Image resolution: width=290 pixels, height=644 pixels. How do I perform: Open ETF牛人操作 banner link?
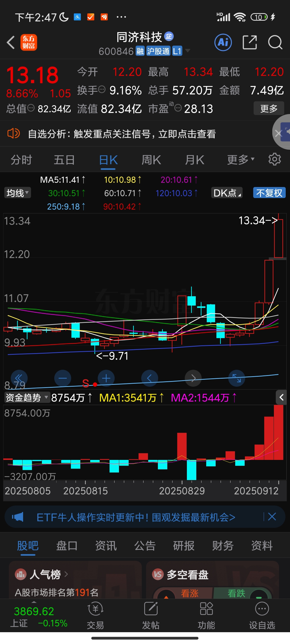[x=136, y=517]
